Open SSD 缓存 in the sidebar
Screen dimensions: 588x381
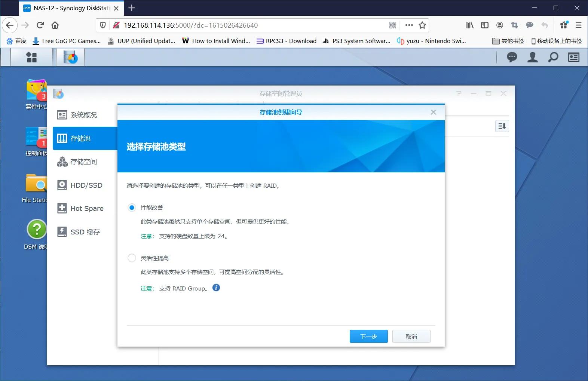pyautogui.click(x=85, y=232)
